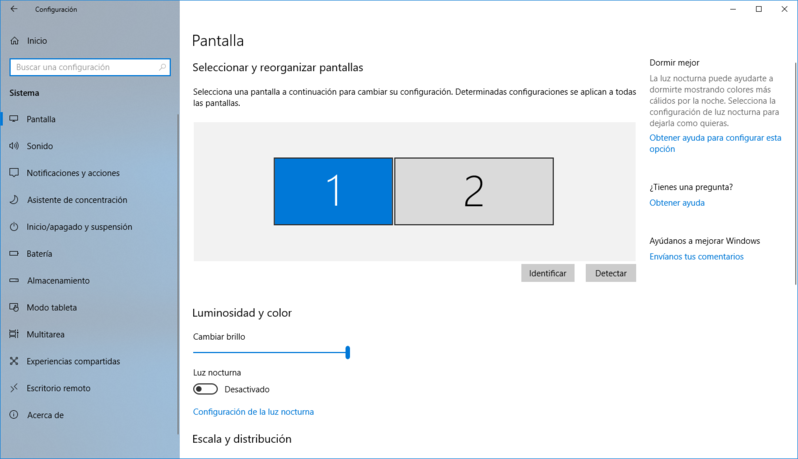
Task: Open the Multitarea settings section
Action: pyautogui.click(x=46, y=334)
